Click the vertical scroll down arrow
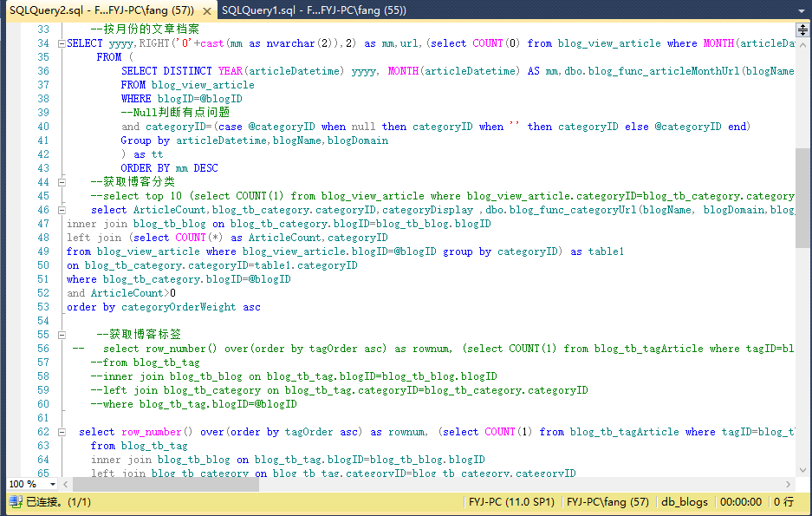Image resolution: width=812 pixels, height=516 pixels. 802,470
